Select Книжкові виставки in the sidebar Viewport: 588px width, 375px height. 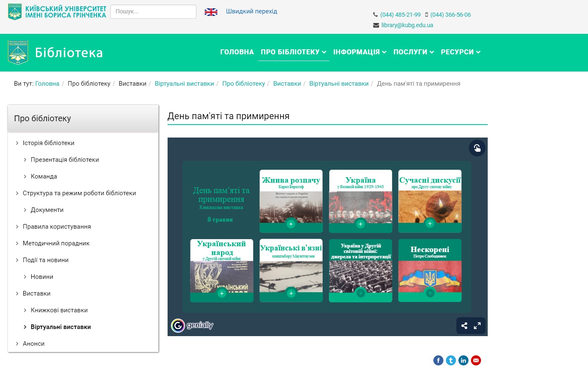point(59,310)
